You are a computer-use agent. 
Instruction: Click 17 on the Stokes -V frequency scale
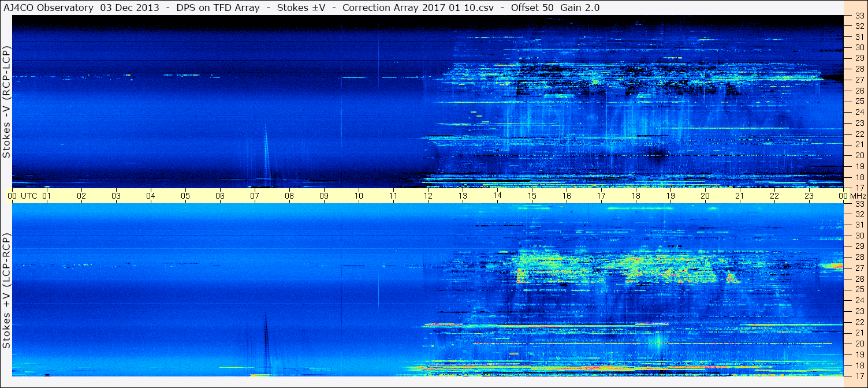pyautogui.click(x=859, y=187)
